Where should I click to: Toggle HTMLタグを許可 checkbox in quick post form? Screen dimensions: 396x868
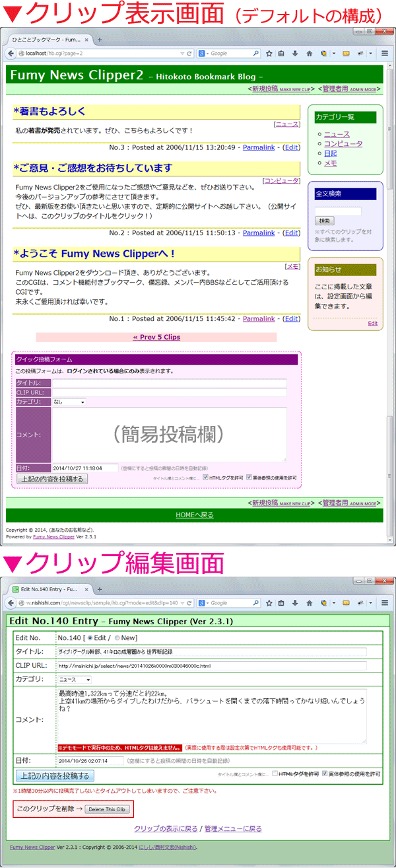[205, 478]
